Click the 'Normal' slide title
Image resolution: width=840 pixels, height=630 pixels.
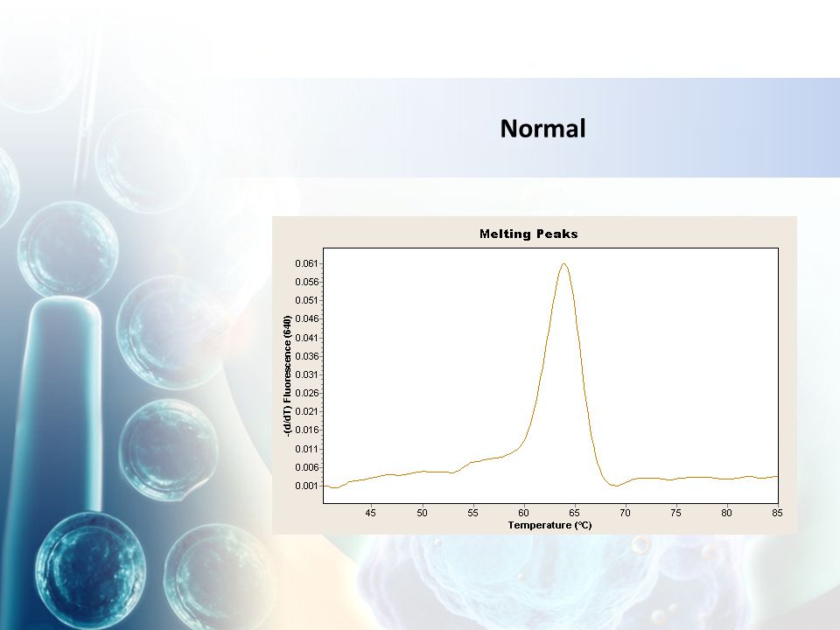(x=542, y=129)
